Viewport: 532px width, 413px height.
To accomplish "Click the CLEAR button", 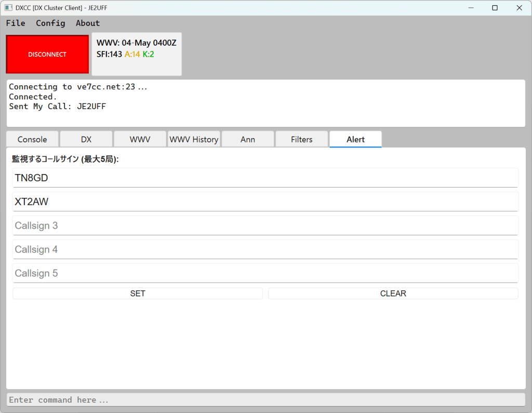I will (x=393, y=294).
